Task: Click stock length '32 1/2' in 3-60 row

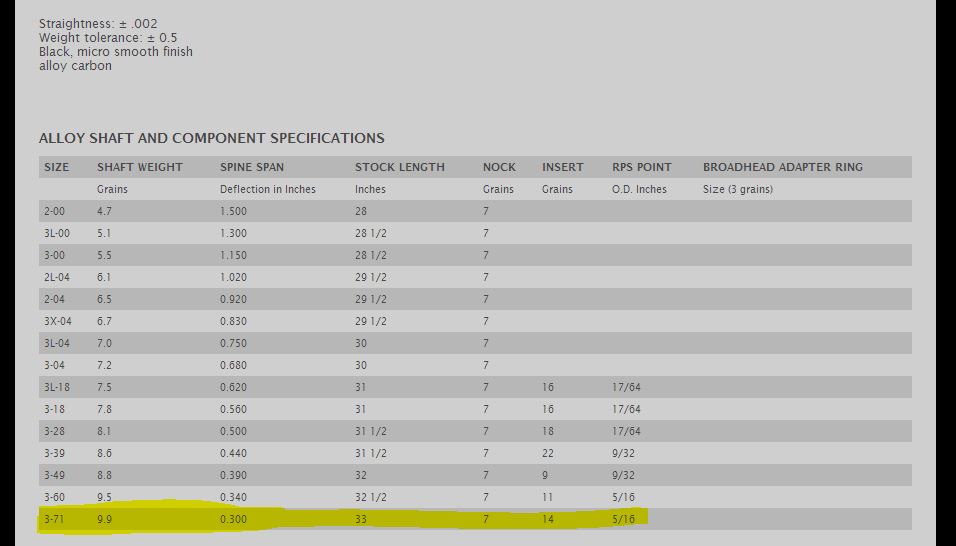Action: pos(371,497)
